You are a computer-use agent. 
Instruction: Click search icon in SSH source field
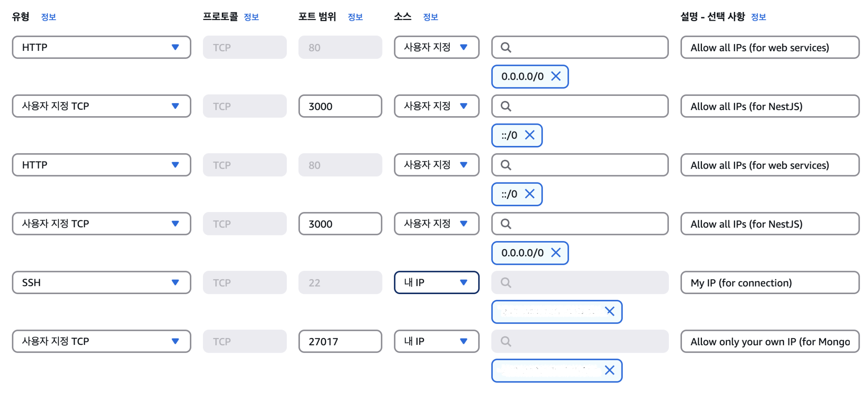(x=506, y=282)
